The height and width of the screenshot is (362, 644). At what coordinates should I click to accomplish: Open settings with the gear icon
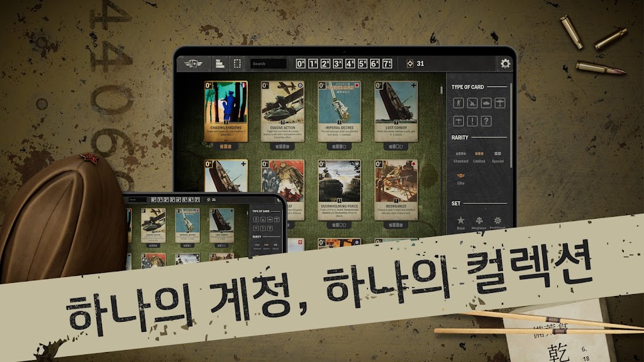(x=505, y=63)
